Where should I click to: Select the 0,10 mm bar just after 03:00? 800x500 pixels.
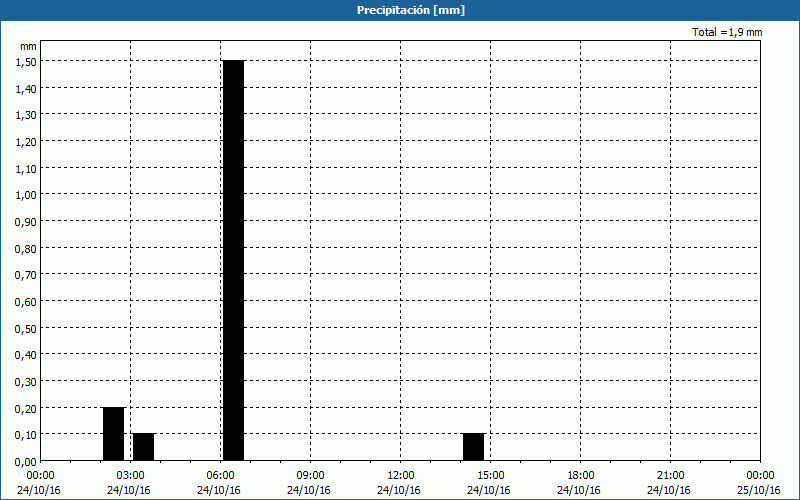pyautogui.click(x=143, y=447)
